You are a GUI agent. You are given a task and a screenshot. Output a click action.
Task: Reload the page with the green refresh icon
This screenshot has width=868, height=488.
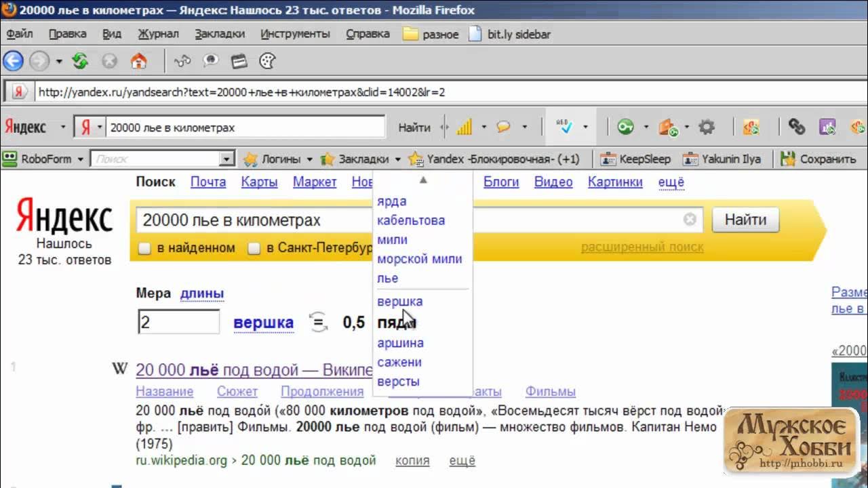coord(80,61)
